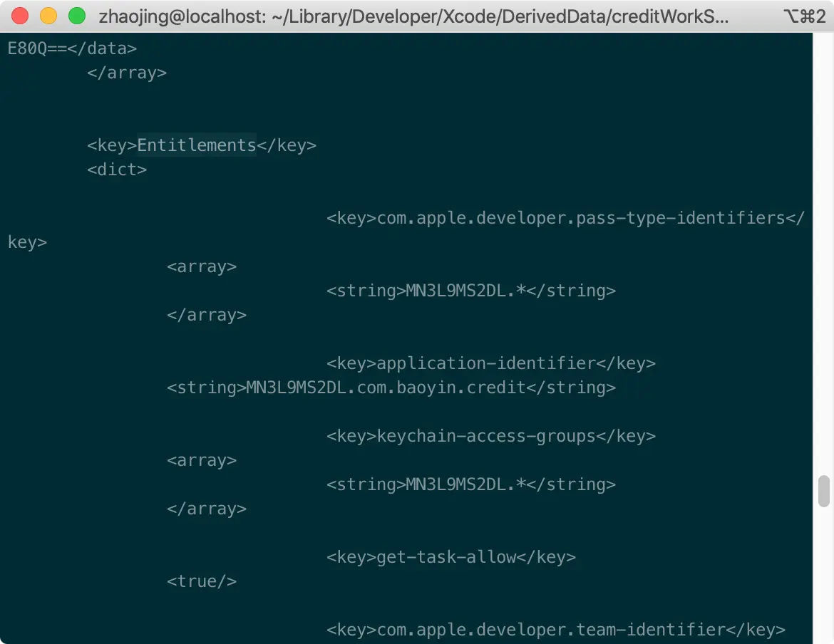The width and height of the screenshot is (834, 644).
Task: Click the terminal scrollbar thumb
Action: [x=824, y=492]
